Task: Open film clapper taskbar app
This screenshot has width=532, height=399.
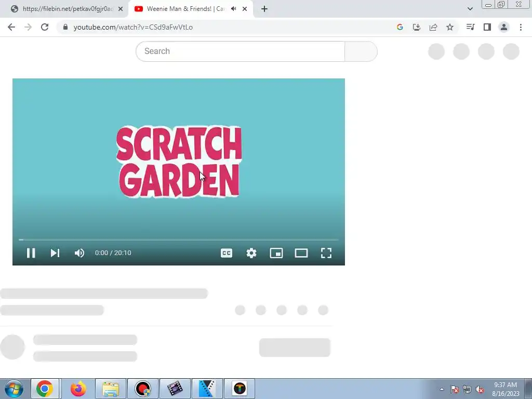Action: coord(175,389)
